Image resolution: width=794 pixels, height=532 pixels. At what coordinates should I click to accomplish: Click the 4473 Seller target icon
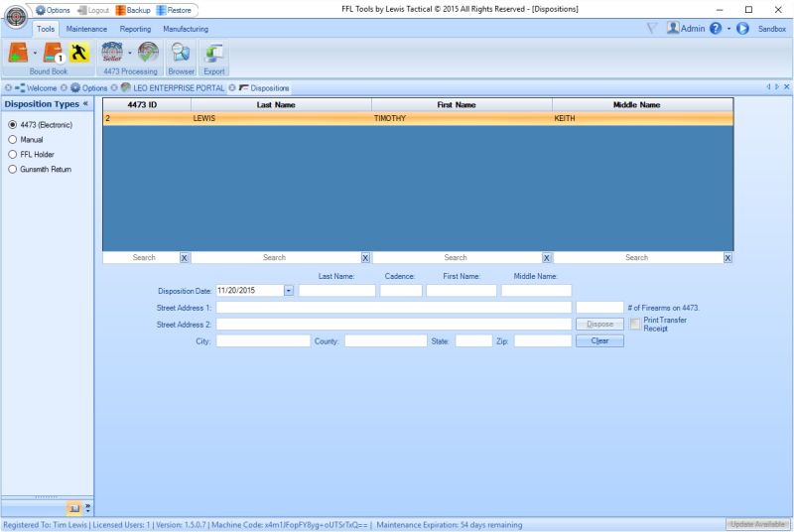point(112,53)
